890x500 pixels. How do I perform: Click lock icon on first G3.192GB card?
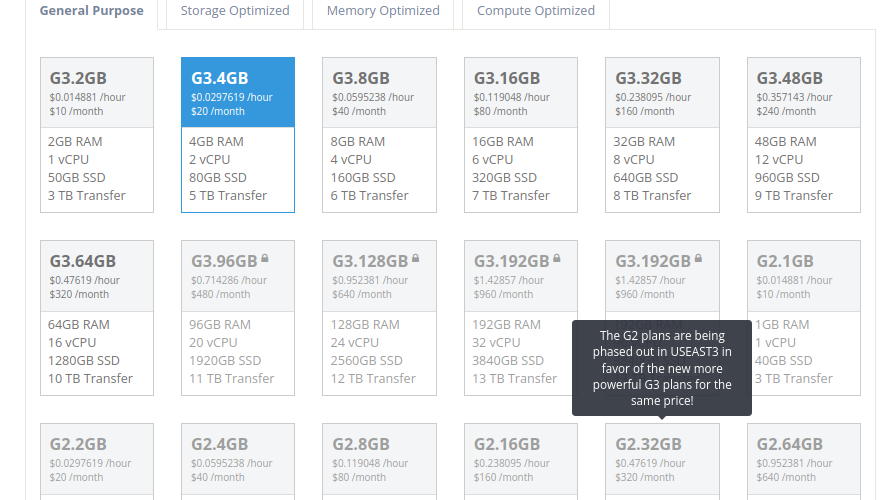coord(557,259)
